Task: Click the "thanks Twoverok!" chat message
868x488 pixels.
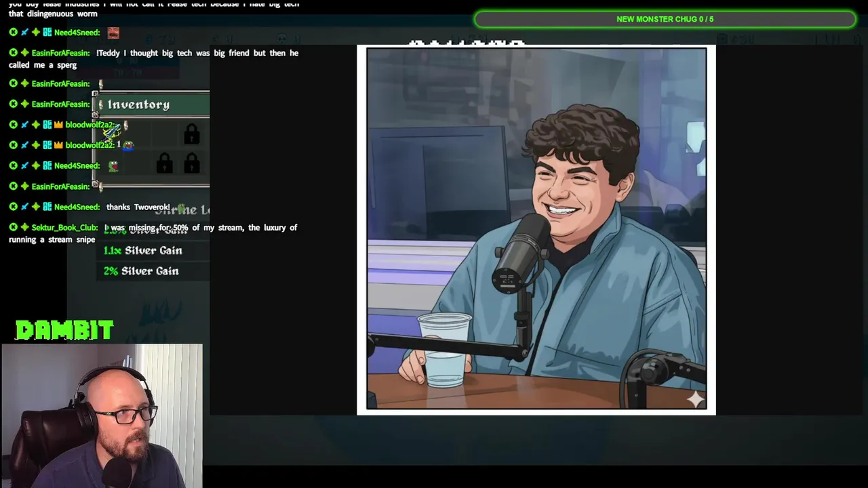Action: (x=138, y=207)
